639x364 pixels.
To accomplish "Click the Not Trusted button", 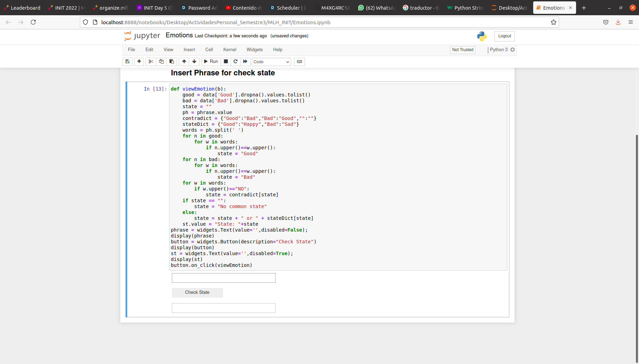I will click(463, 50).
